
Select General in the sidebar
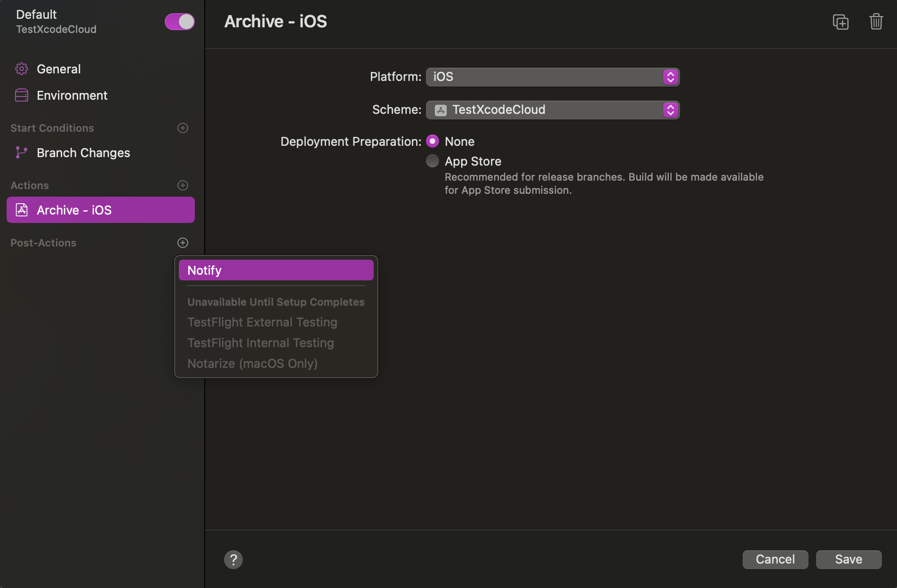point(101,69)
